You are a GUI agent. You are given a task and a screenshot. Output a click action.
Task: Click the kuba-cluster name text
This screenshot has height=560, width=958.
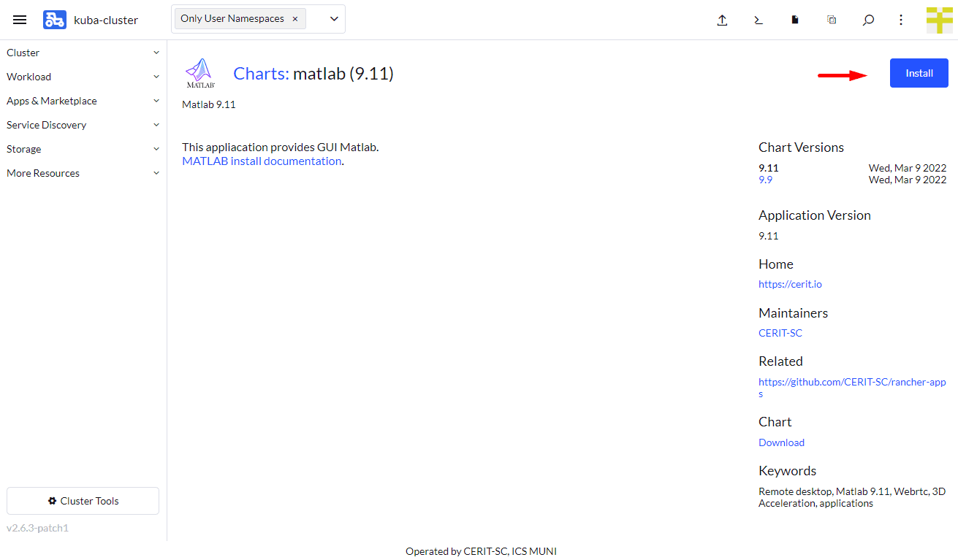[106, 20]
